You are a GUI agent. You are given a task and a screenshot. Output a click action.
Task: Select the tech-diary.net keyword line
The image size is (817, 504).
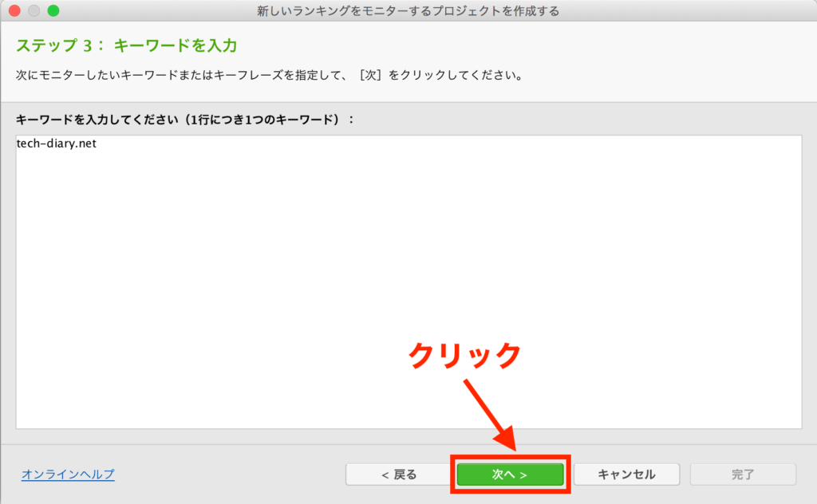pyautogui.click(x=57, y=144)
